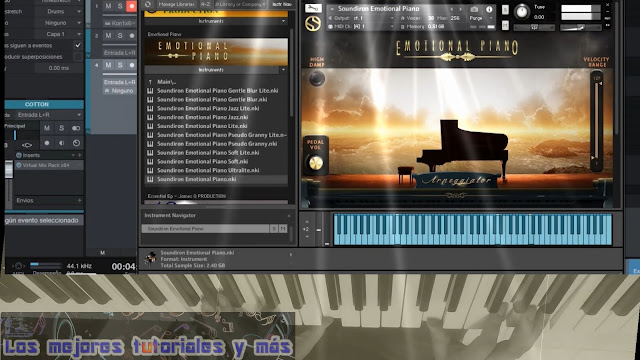Click the Velocity Range slider
The width and height of the screenshot is (640, 360).
[x=596, y=121]
